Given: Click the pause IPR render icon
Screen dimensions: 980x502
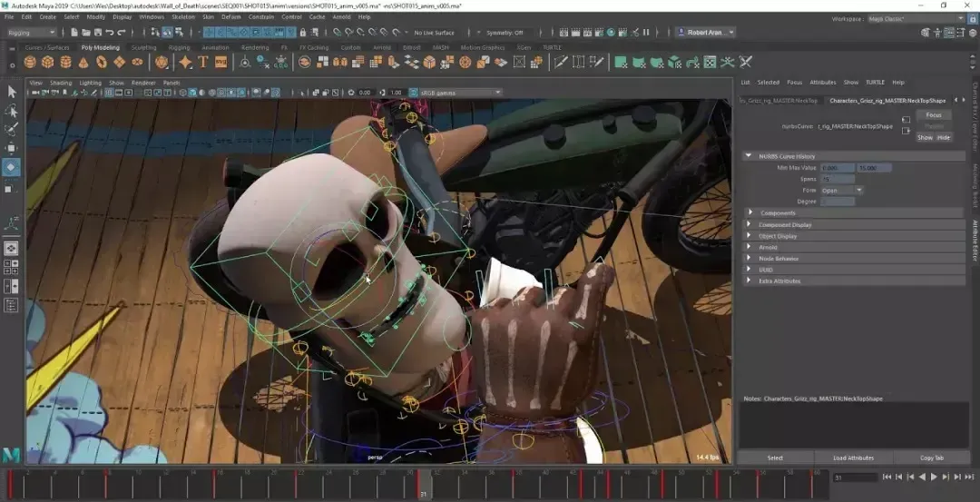Looking at the screenshot, I should 646,33.
